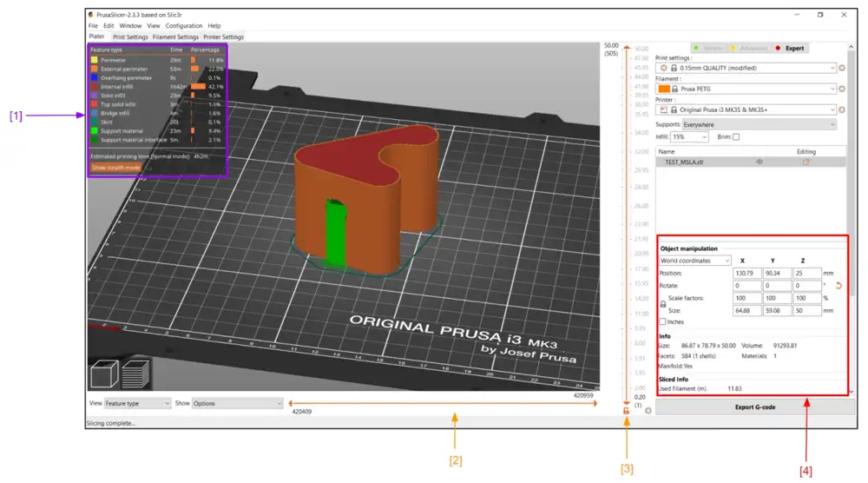Select Expert mode
Image resolution: width=868 pixels, height=483 pixels.
791,48
